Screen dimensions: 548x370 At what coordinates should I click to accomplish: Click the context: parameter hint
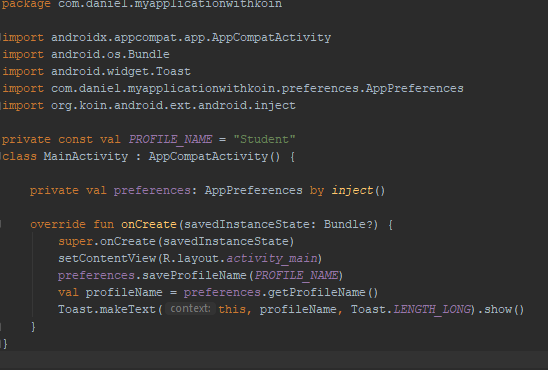point(190,309)
